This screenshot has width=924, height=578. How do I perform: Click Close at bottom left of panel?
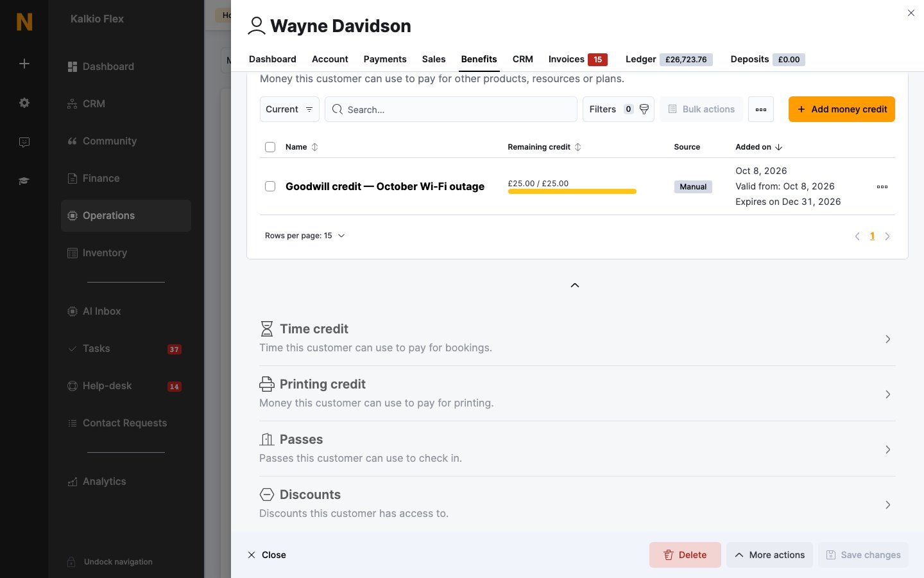(267, 555)
